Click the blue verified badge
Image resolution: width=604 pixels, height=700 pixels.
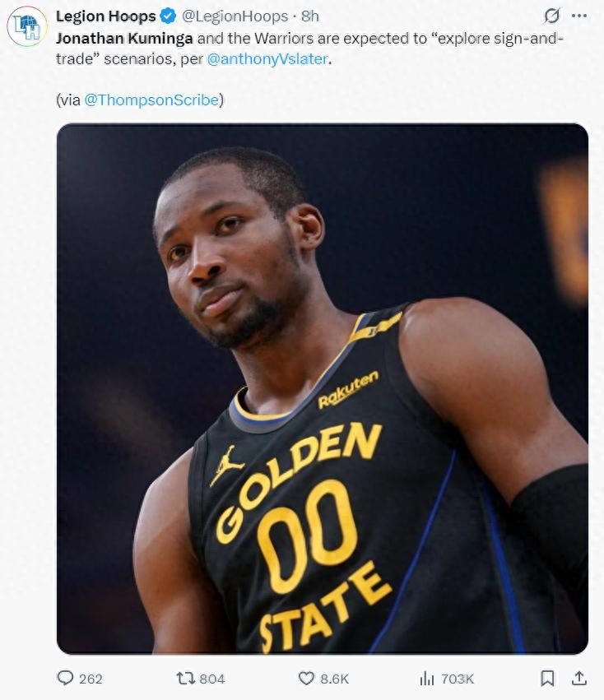click(167, 16)
